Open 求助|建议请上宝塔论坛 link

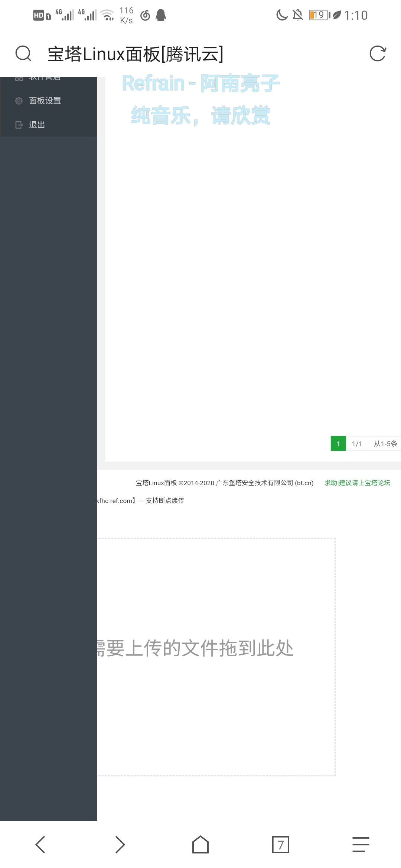pos(357,483)
